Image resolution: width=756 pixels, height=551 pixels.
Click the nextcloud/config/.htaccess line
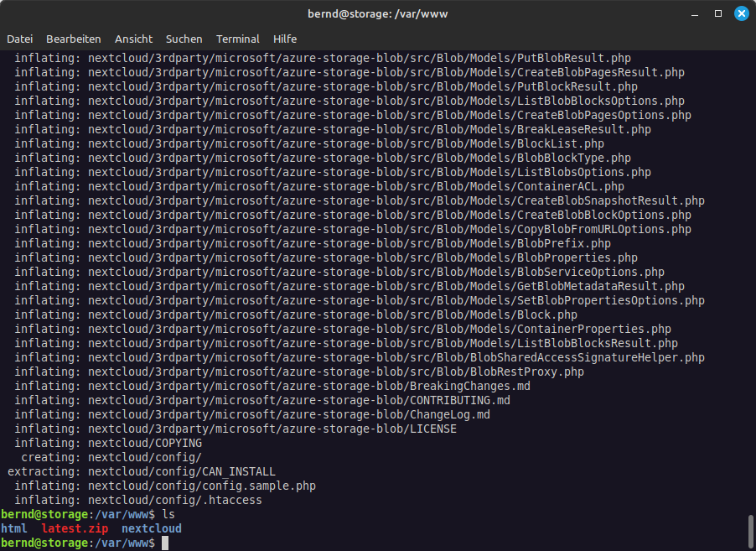coord(138,500)
